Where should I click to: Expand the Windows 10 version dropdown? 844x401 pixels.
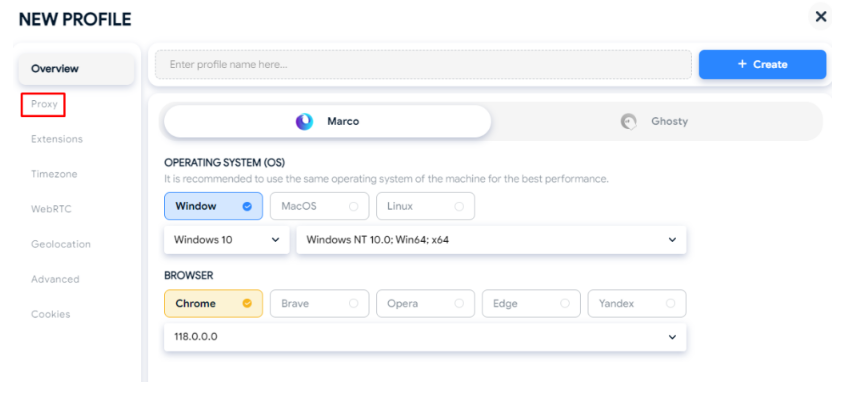pyautogui.click(x=226, y=240)
